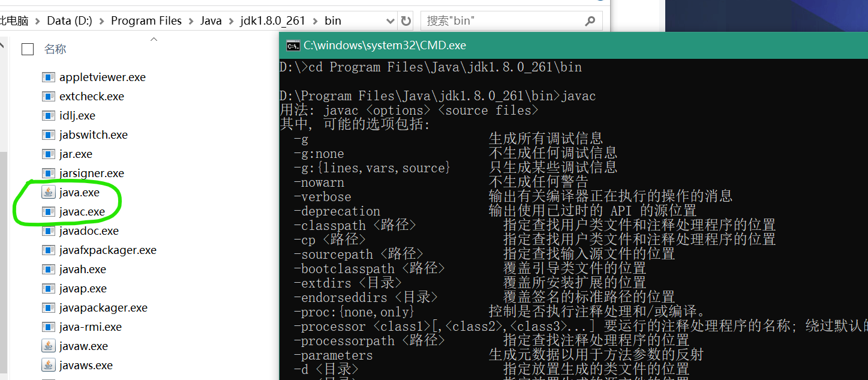
Task: Click the -nowarn option in CMD
Action: [319, 182]
